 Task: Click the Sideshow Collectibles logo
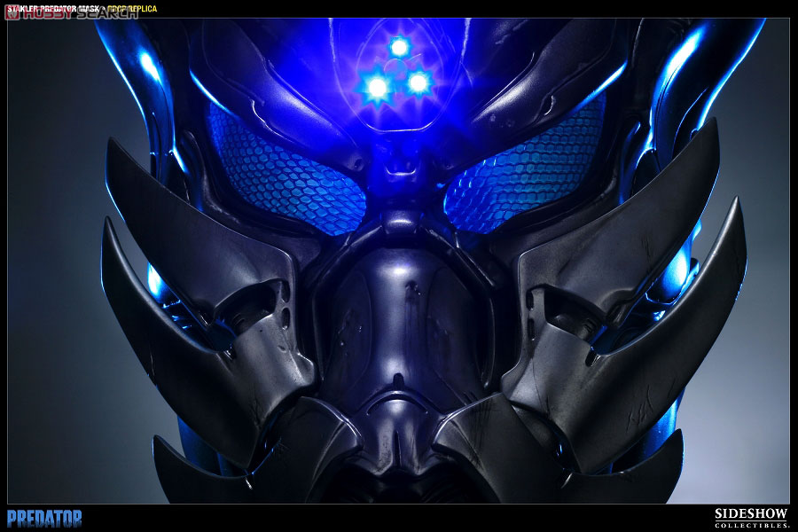coord(751,518)
